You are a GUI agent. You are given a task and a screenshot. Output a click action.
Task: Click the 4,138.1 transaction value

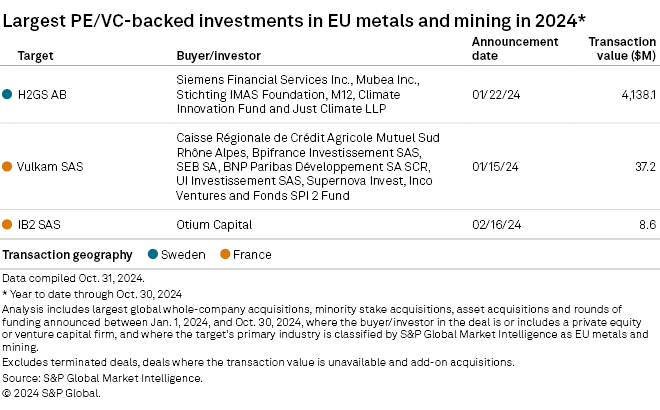pyautogui.click(x=636, y=95)
